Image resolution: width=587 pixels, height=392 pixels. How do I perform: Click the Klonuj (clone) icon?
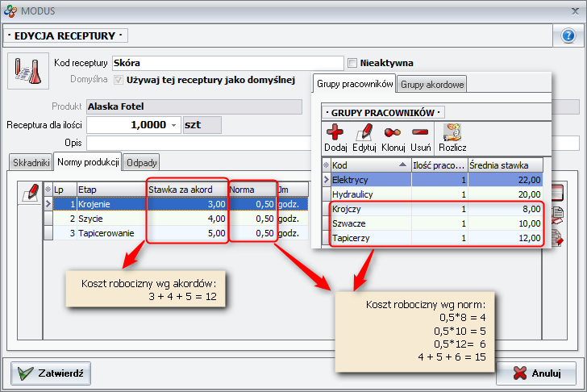393,133
